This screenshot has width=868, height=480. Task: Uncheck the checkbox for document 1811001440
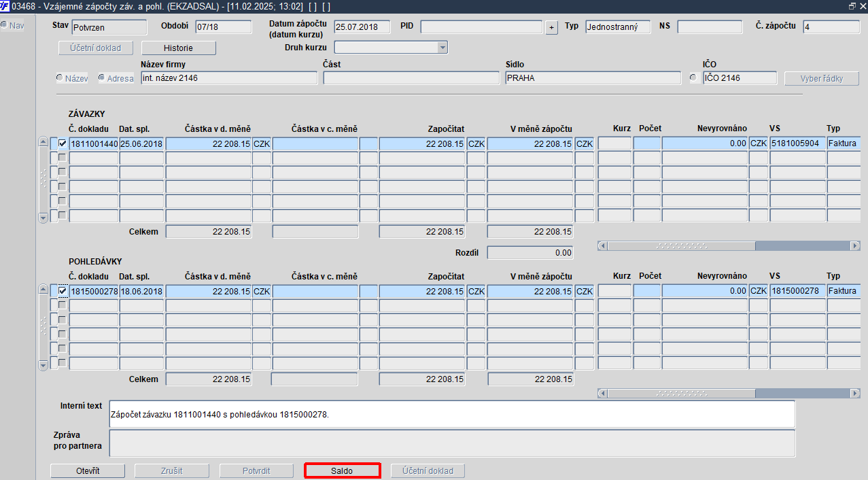(x=63, y=143)
